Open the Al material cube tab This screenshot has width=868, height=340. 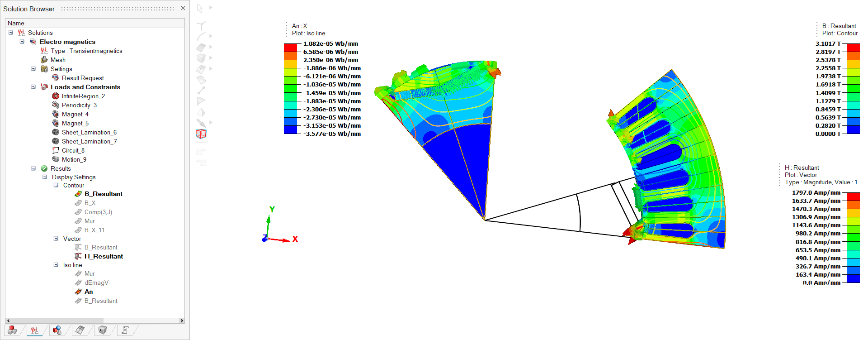coord(103,330)
